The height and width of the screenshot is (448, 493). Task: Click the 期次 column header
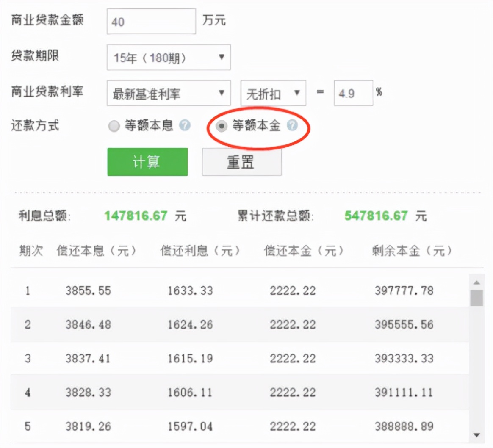(31, 251)
